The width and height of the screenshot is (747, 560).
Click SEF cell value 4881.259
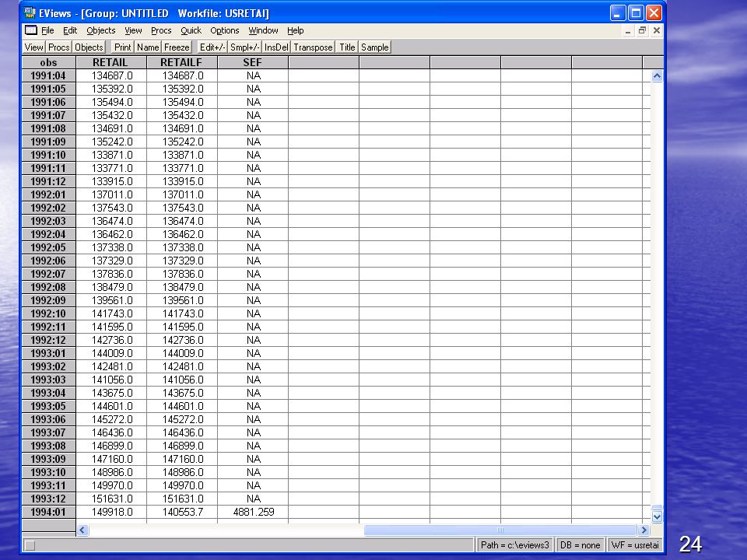click(253, 512)
